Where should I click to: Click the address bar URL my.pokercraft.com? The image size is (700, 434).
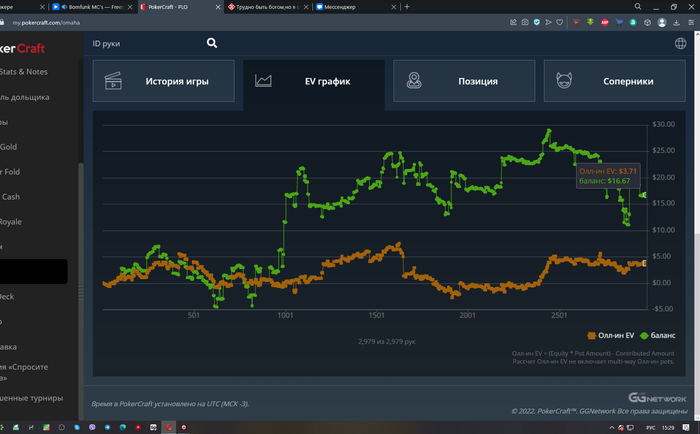tap(46, 22)
